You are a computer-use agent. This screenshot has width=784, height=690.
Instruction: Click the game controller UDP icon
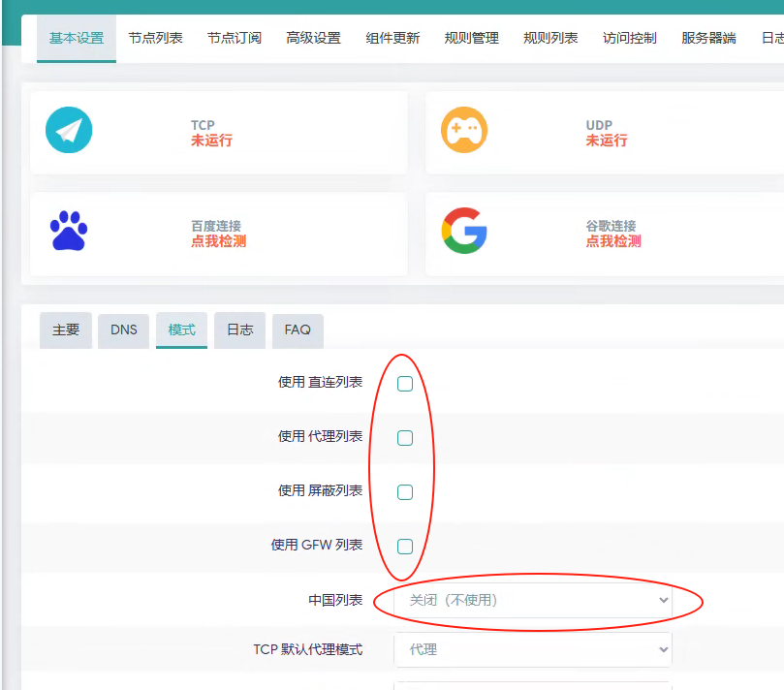tap(464, 131)
